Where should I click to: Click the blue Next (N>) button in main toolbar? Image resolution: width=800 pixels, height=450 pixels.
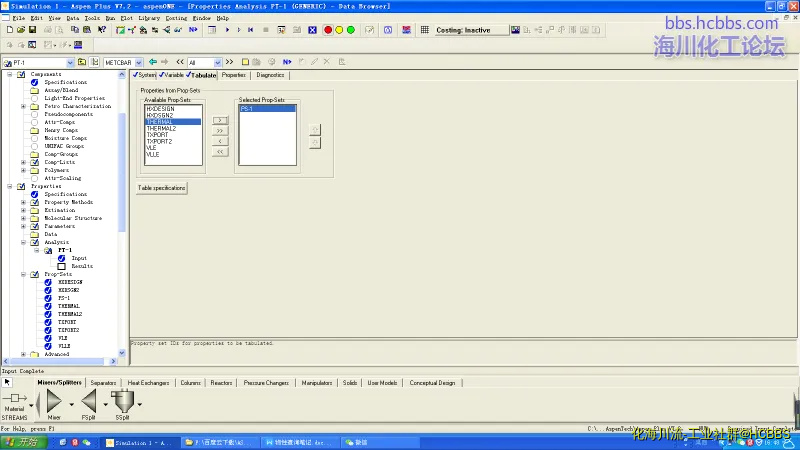pyautogui.click(x=193, y=30)
